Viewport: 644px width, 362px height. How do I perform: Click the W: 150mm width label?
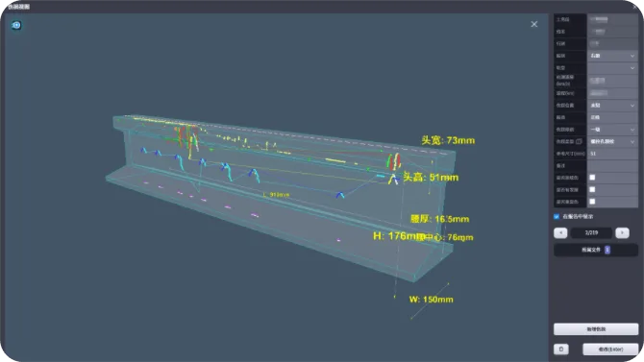(x=431, y=300)
